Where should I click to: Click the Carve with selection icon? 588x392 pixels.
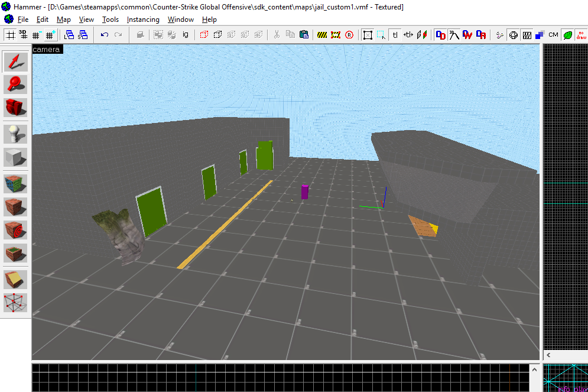pos(140,35)
